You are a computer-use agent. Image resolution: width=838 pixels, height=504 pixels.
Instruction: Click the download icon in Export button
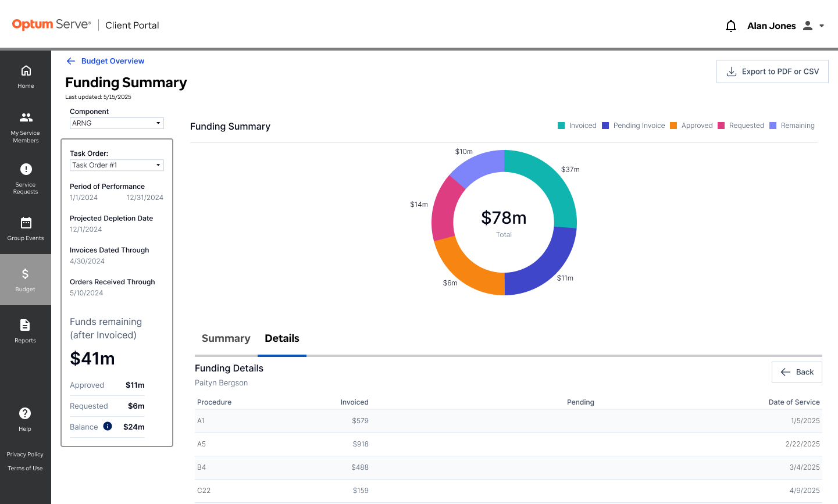732,72
